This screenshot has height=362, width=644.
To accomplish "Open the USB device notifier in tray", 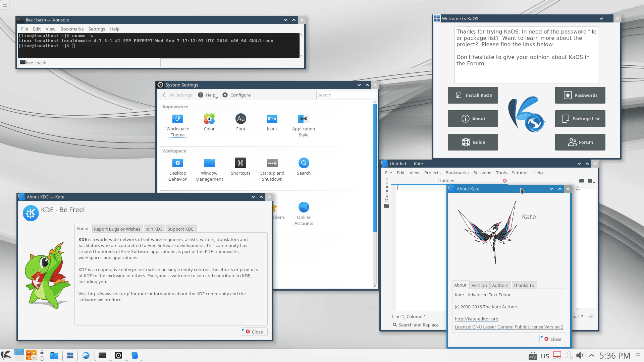I will coord(533,355).
